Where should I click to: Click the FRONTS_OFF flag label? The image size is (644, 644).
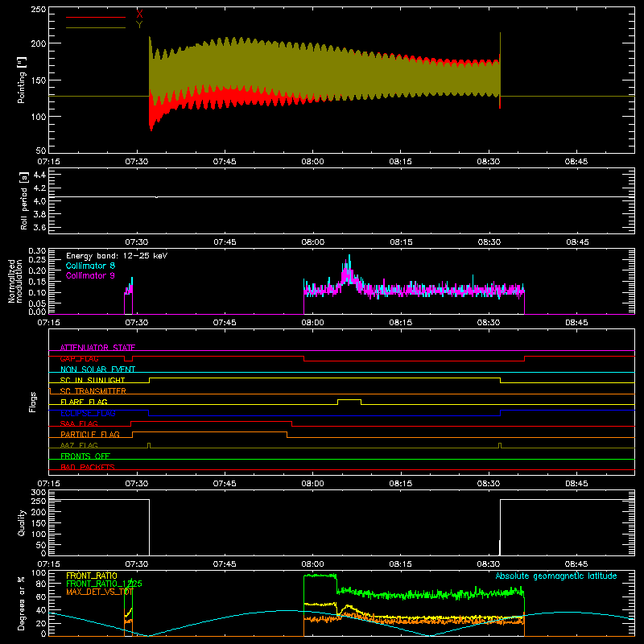pyautogui.click(x=85, y=456)
